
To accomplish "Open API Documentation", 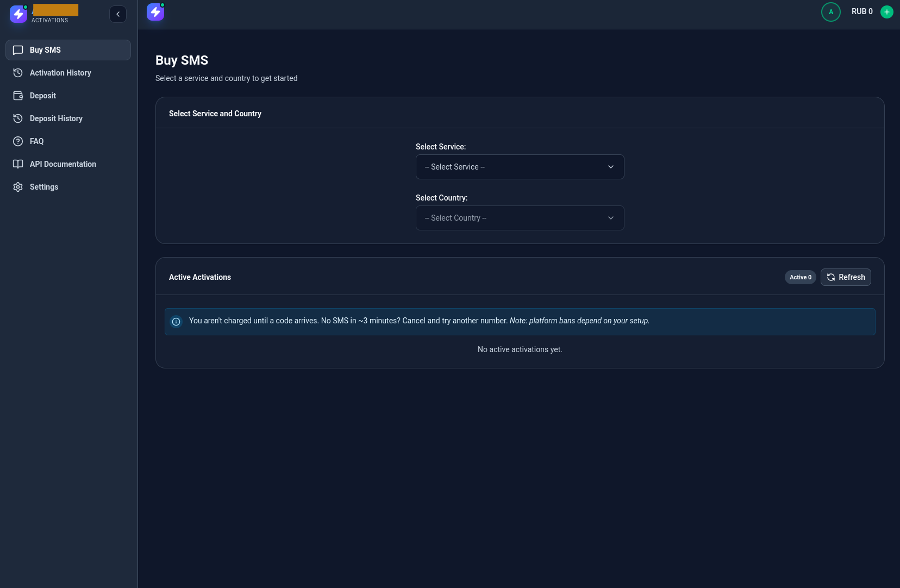I will (x=68, y=164).
